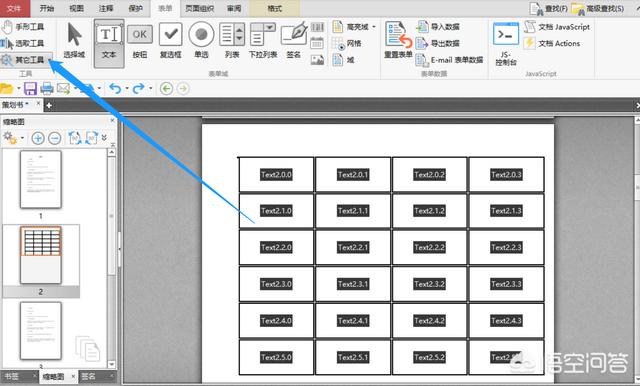Open the 文件 file menu
Viewport: 640px width, 386px height.
pos(15,8)
